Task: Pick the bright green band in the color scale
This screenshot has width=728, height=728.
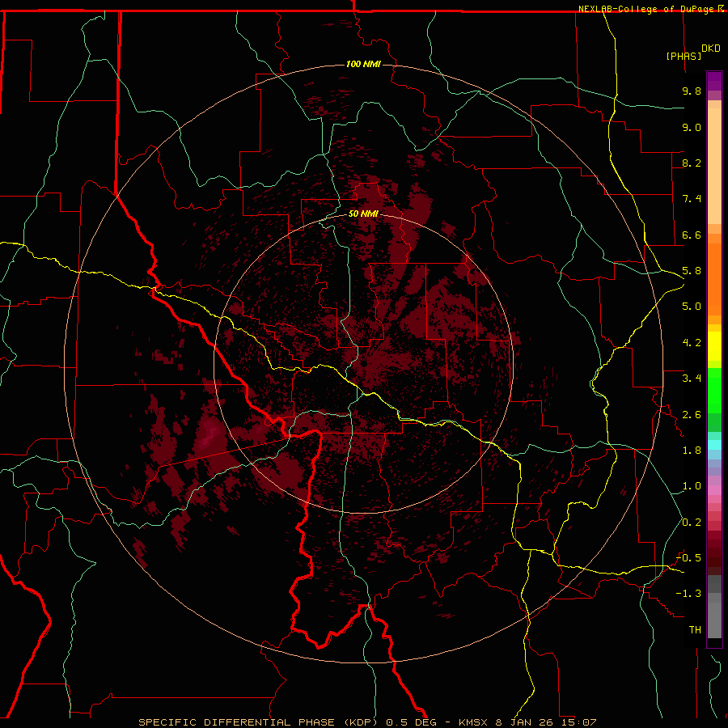Action: coord(714,391)
